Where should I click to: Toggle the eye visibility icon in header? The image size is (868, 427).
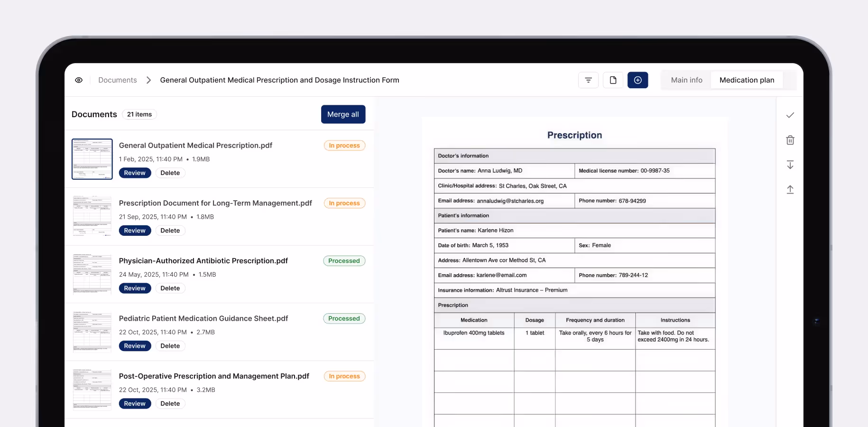point(79,80)
